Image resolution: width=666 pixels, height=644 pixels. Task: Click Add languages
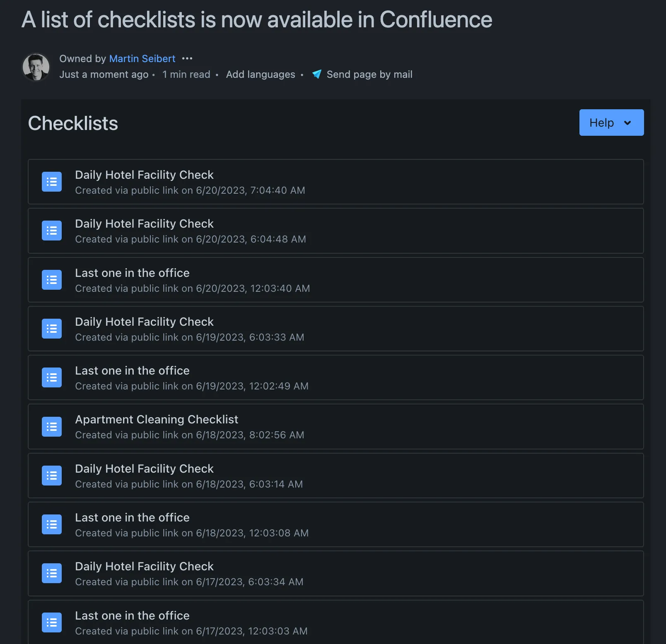click(x=261, y=74)
